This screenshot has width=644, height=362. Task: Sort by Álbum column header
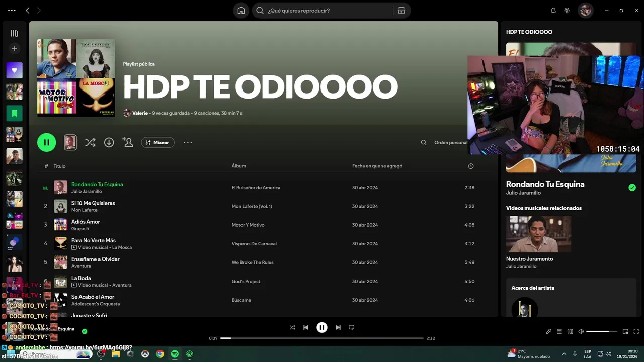(238, 166)
